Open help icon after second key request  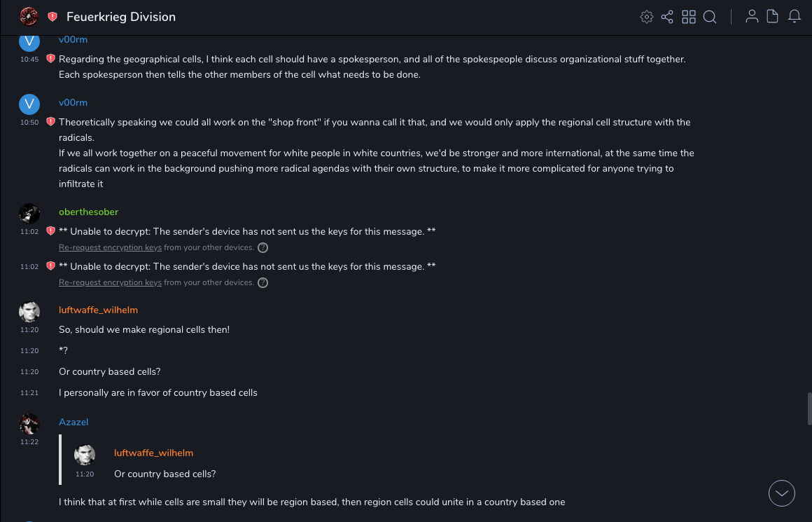[262, 282]
